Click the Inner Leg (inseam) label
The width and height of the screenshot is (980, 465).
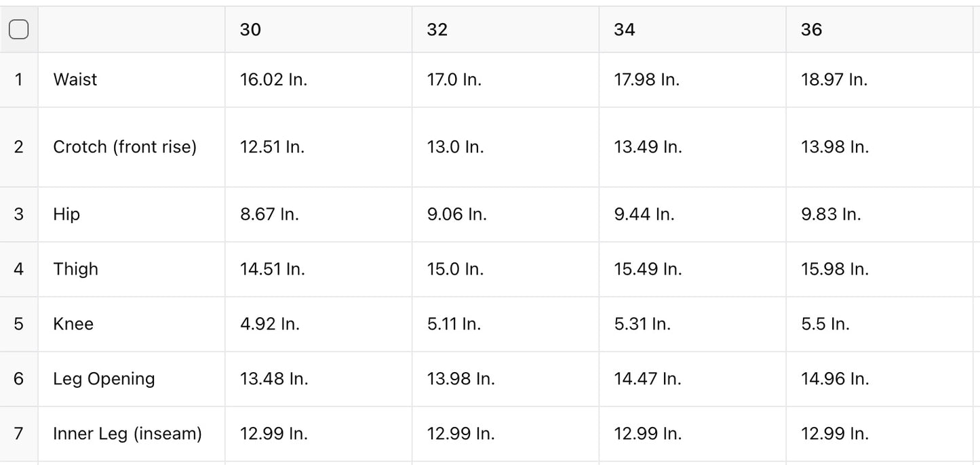pos(128,433)
